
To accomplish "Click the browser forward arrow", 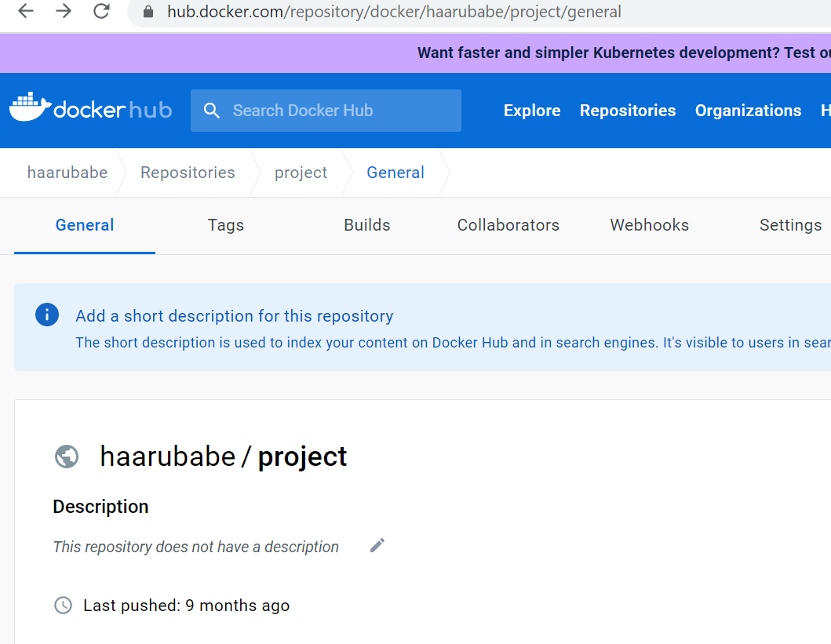I will [x=64, y=12].
